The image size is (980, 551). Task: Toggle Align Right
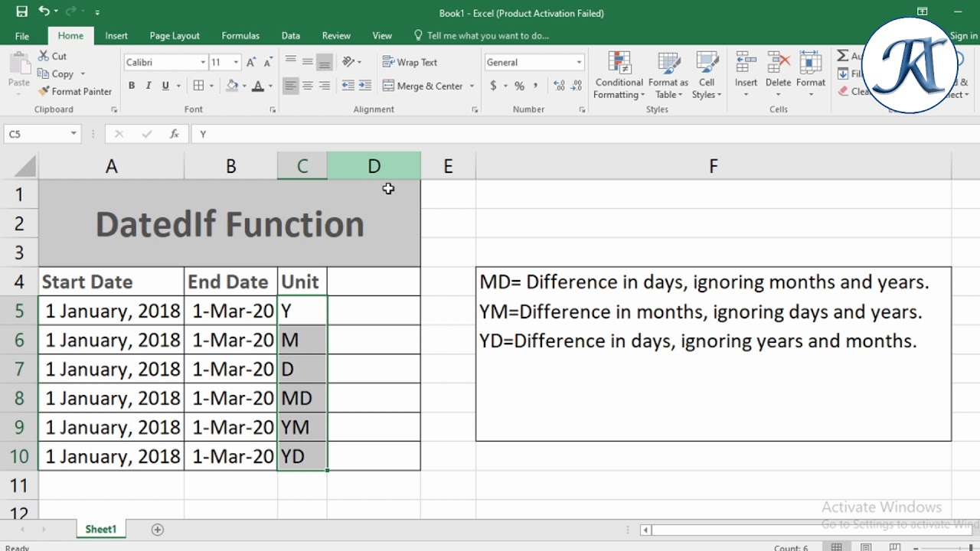[x=324, y=86]
